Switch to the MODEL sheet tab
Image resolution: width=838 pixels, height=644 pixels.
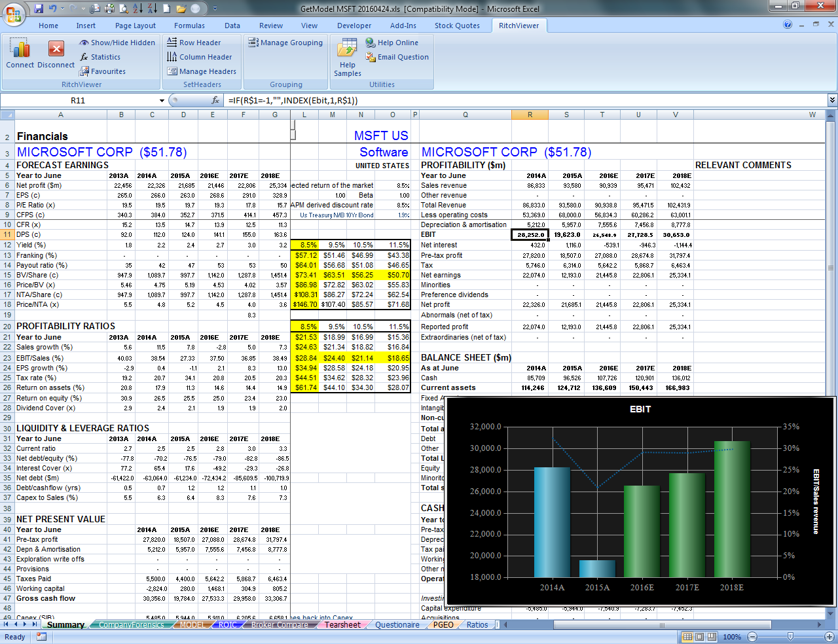click(x=192, y=625)
